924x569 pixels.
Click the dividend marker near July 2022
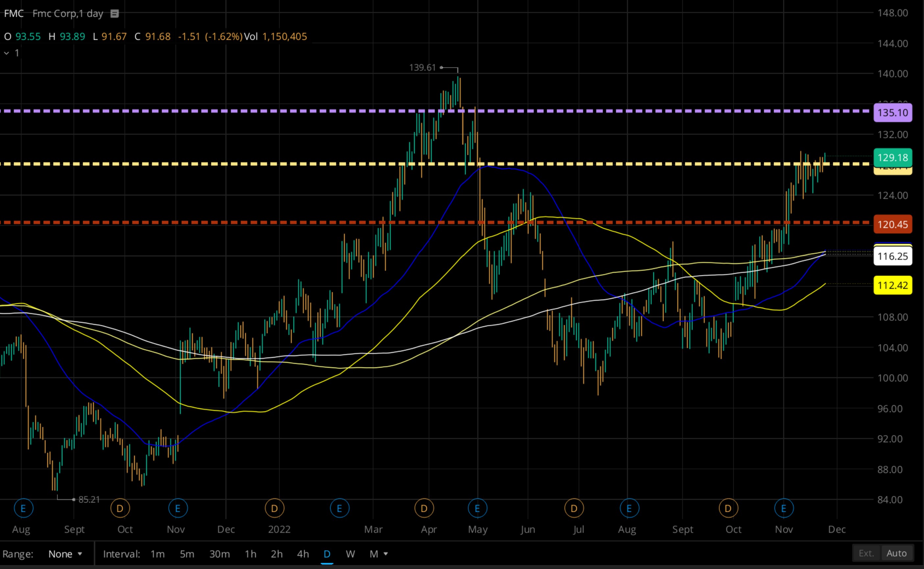coord(574,508)
